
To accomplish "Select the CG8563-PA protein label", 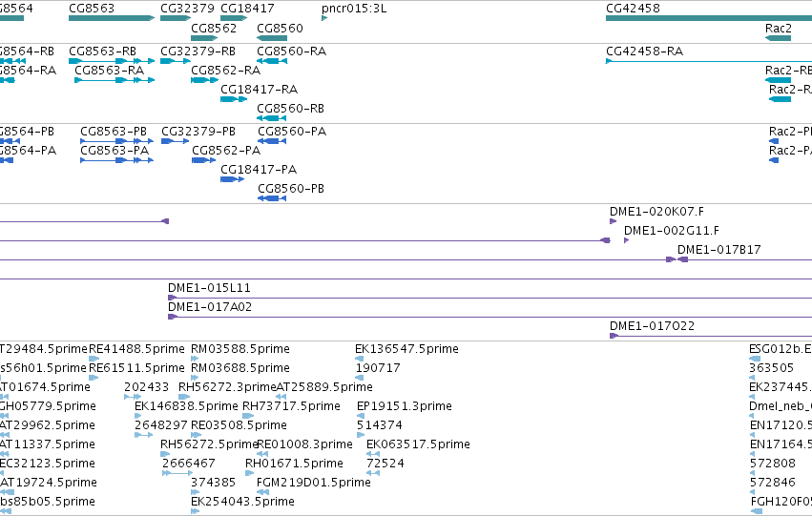I will tap(115, 151).
